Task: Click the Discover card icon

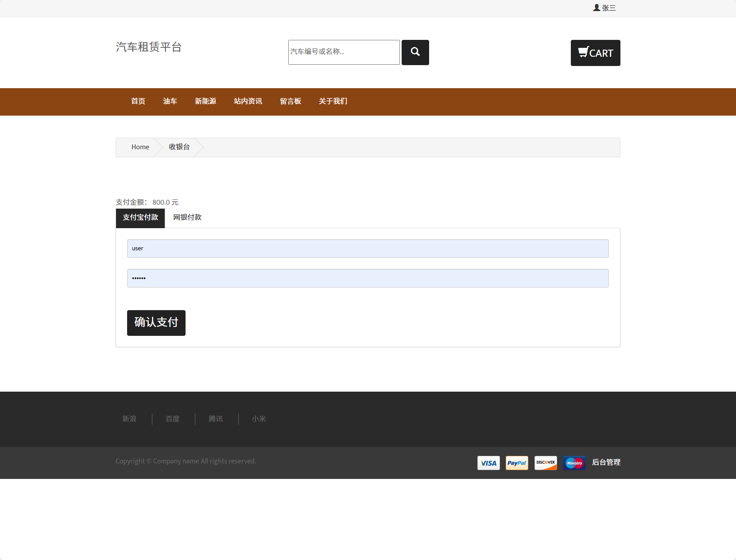Action: [x=546, y=463]
